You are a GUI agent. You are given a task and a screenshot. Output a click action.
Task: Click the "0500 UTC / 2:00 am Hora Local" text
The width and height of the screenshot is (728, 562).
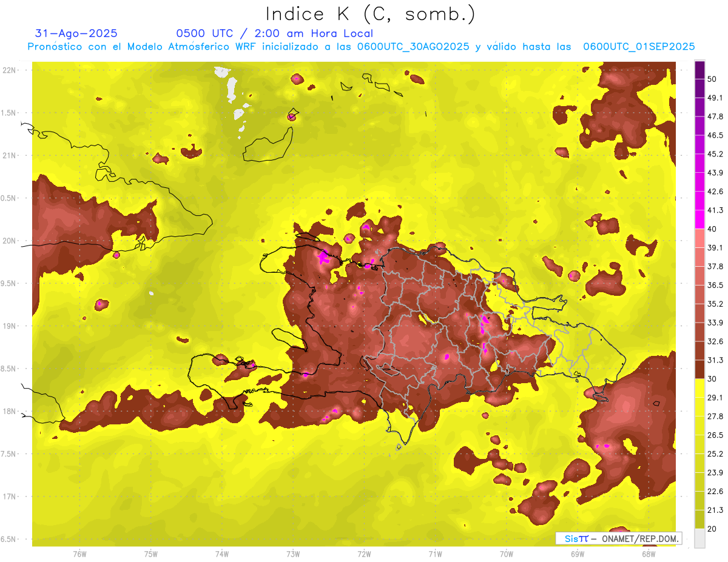(x=274, y=33)
